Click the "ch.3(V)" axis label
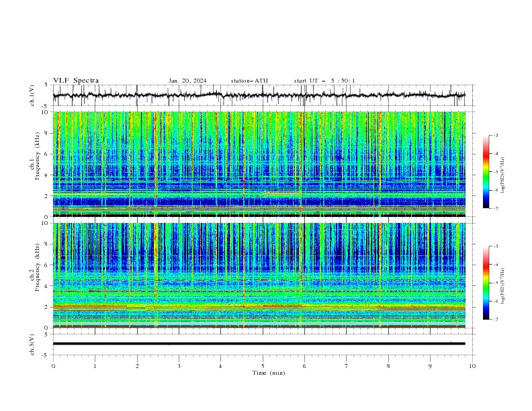Image resolution: width=532 pixels, height=411 pixels. point(32,345)
